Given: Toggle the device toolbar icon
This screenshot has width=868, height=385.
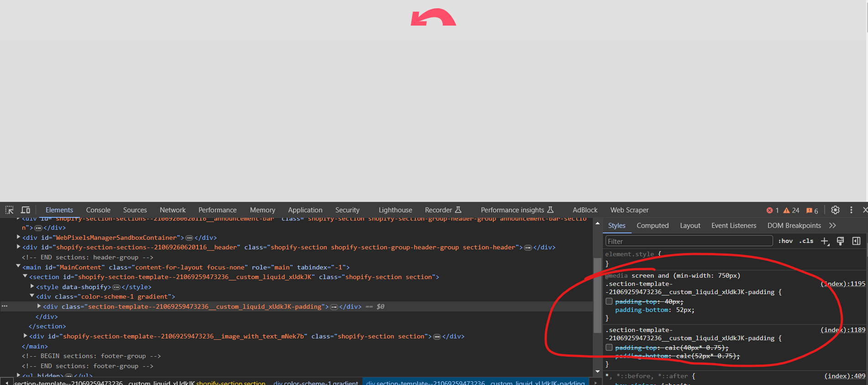Looking at the screenshot, I should 26,210.
